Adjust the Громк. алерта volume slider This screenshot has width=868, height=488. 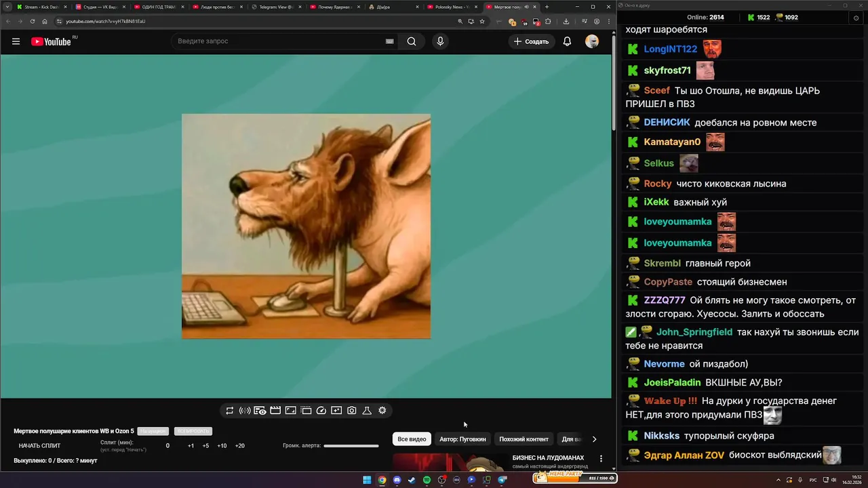[x=351, y=446]
